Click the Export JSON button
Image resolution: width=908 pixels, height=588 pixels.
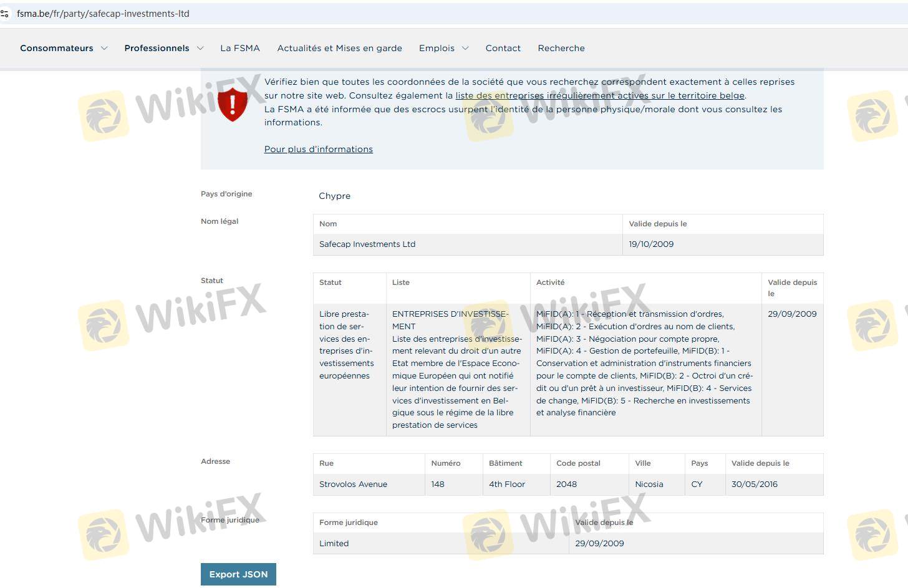click(x=238, y=574)
